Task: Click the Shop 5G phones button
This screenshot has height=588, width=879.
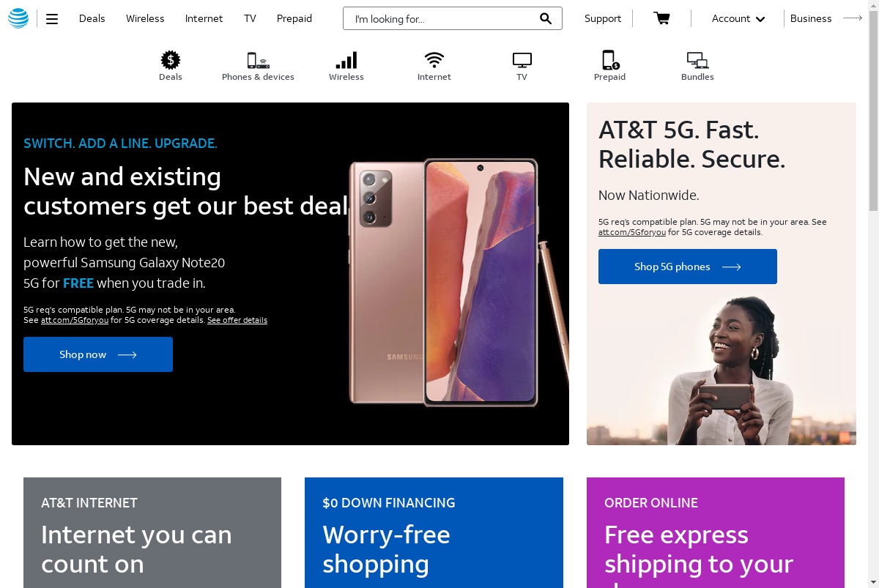Action: tap(688, 267)
